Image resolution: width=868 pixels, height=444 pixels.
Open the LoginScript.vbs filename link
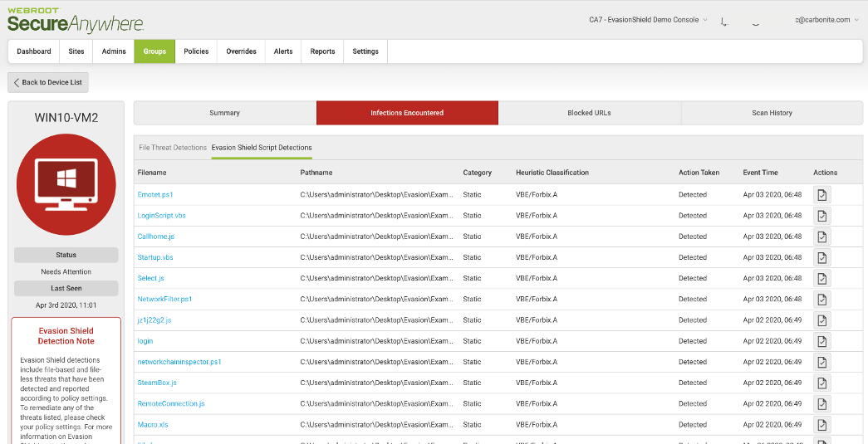pos(162,216)
